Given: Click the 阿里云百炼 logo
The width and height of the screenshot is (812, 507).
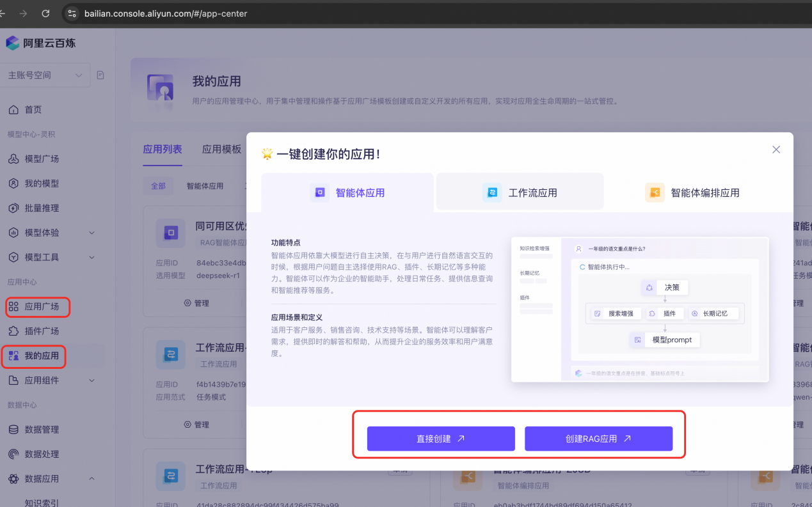Looking at the screenshot, I should point(41,43).
